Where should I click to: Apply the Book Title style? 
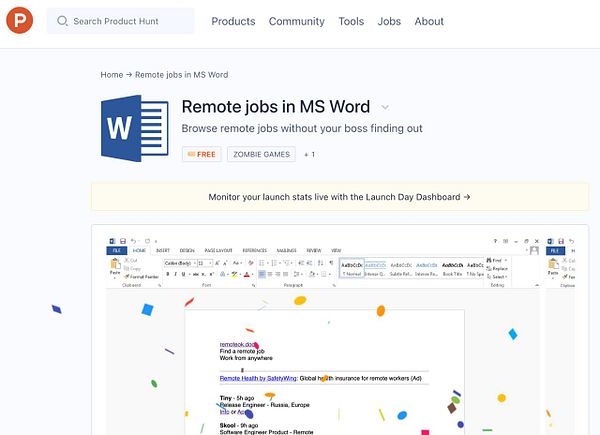[x=453, y=269]
